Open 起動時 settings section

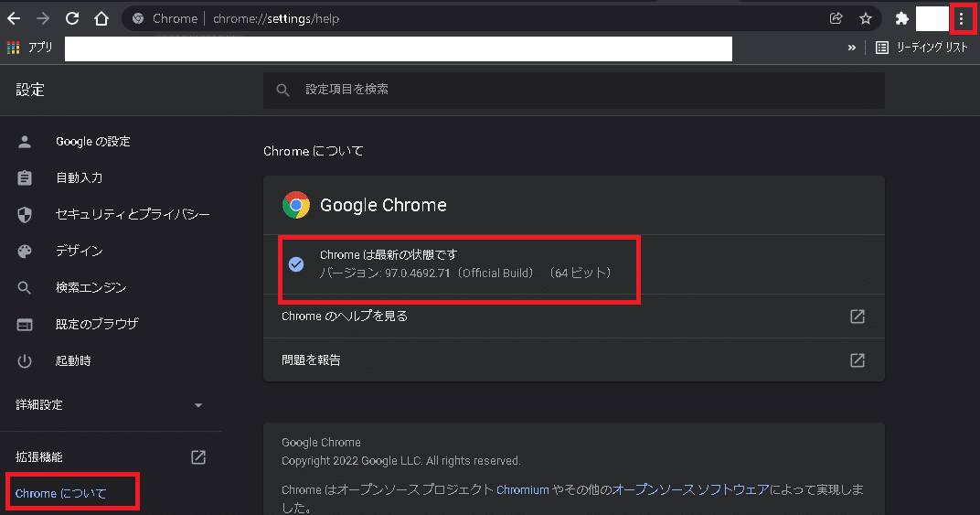(x=73, y=361)
